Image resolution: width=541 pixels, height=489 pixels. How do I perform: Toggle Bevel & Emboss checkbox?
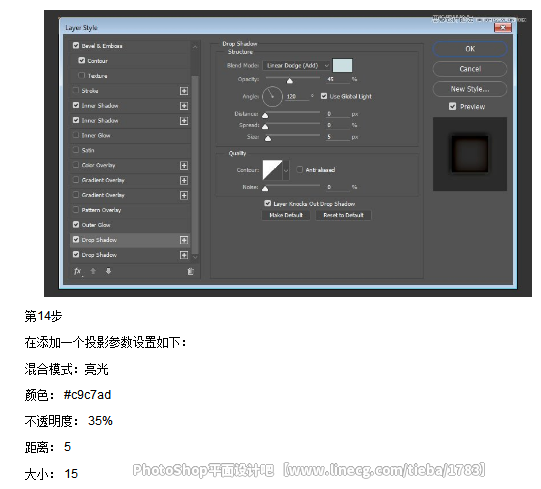tap(76, 46)
